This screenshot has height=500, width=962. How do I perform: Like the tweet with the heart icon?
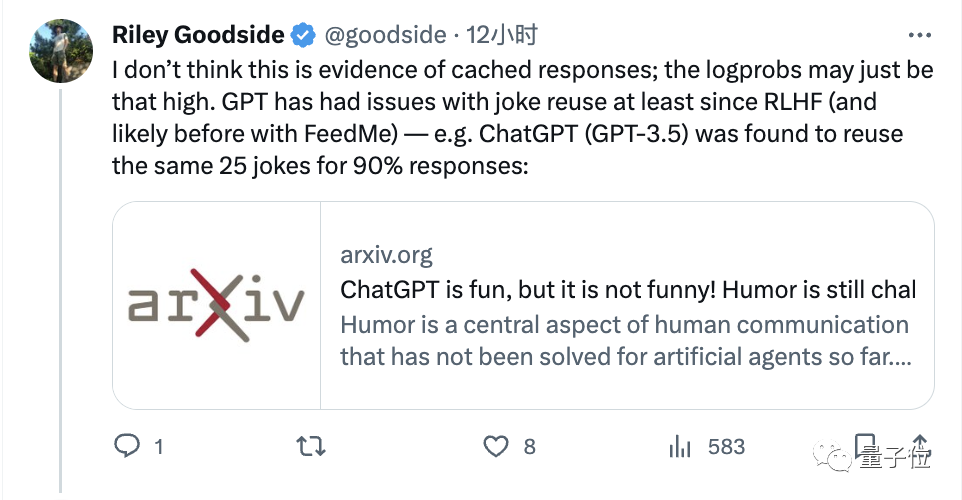point(496,446)
